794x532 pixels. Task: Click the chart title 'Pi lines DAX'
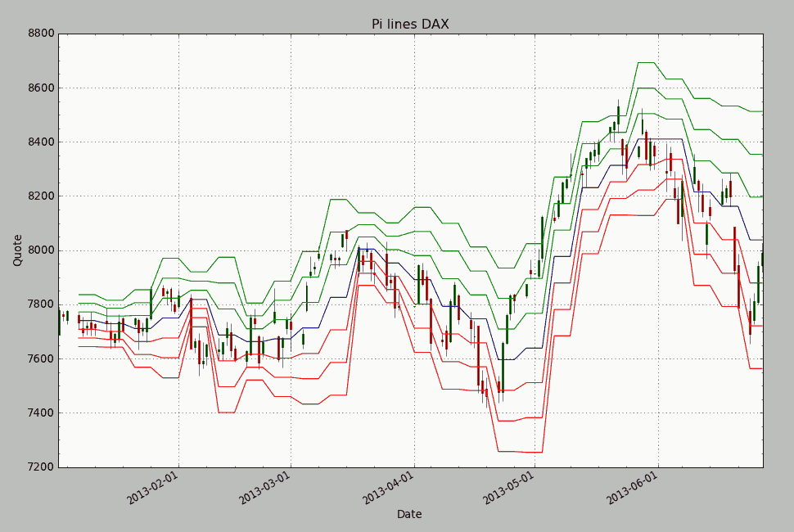tap(410, 25)
